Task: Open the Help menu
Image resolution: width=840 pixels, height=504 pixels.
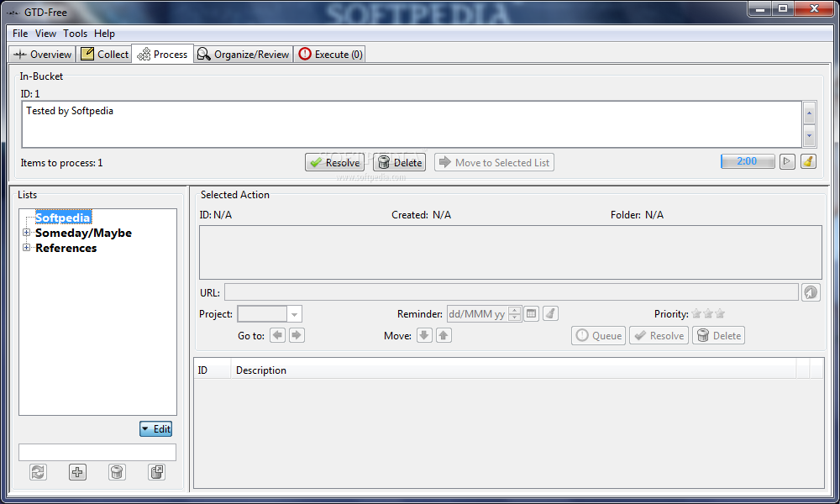Action: coord(104,34)
